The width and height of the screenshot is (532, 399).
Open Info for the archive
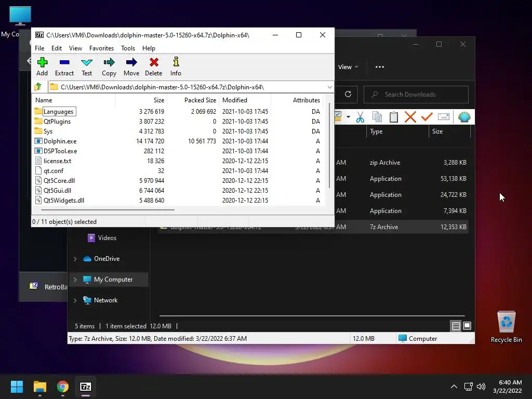tap(176, 66)
